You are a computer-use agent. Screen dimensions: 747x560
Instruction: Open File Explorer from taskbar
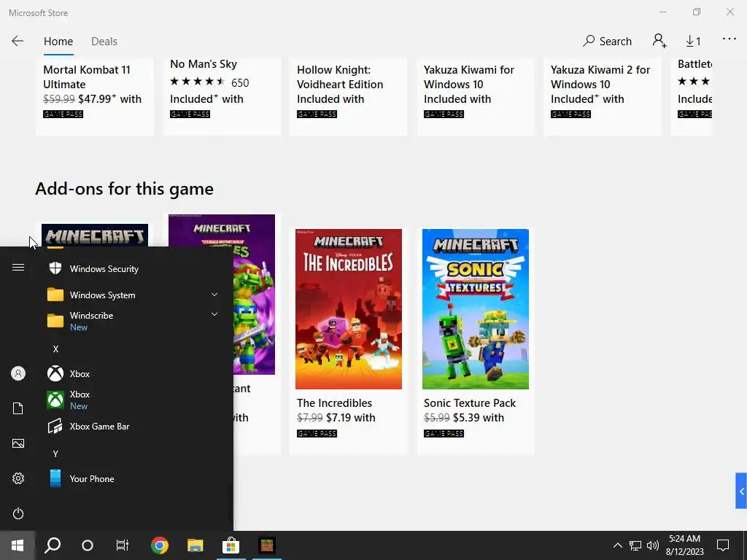195,545
